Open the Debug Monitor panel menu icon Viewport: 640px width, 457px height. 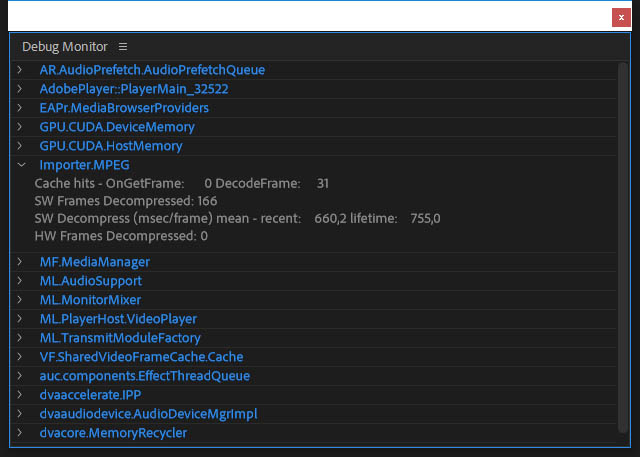pos(123,47)
